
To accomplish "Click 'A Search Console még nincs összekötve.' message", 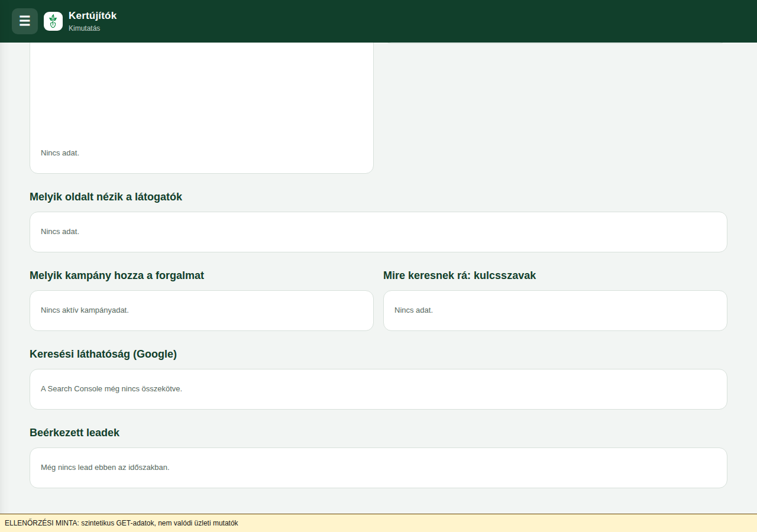I will pos(111,388).
